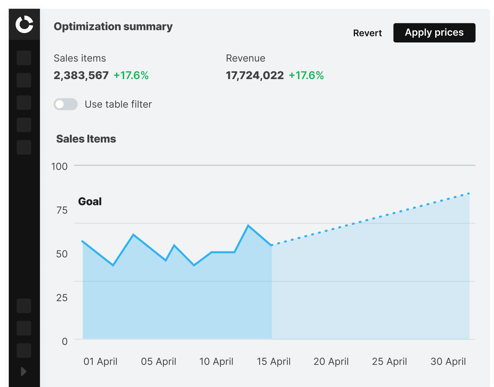Click the topmost square icon in the sidebar's lower group
494x387 pixels.
[24, 306]
